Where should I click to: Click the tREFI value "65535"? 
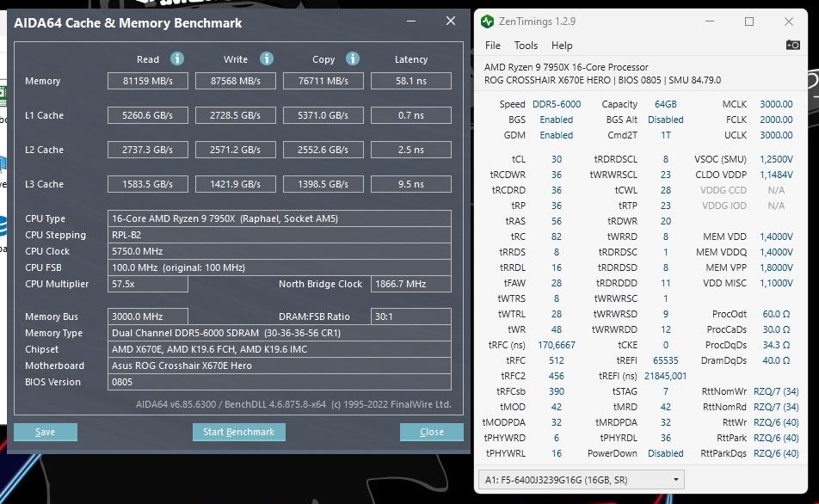pos(666,360)
